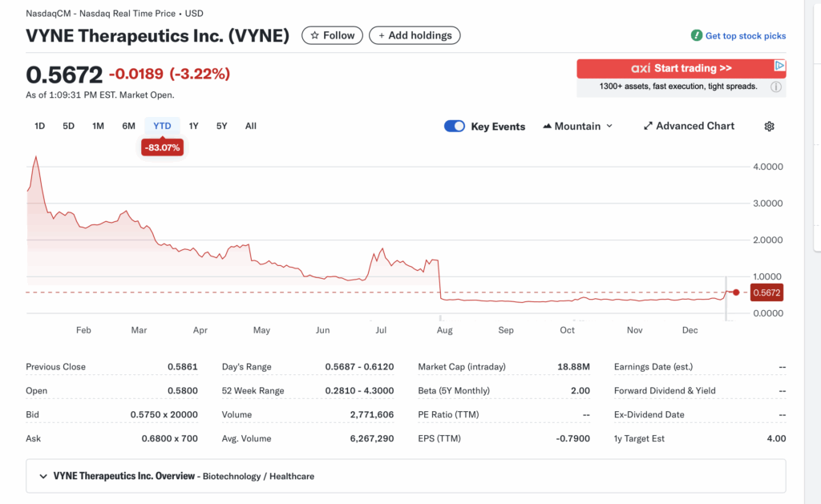Click the red 0.5672 price marker label

tap(766, 292)
